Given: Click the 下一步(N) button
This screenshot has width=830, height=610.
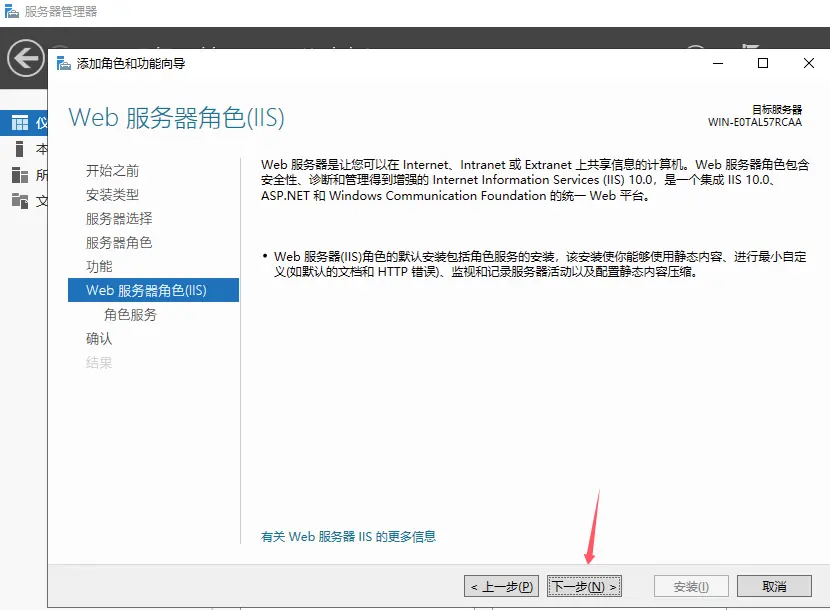Looking at the screenshot, I should point(584,586).
